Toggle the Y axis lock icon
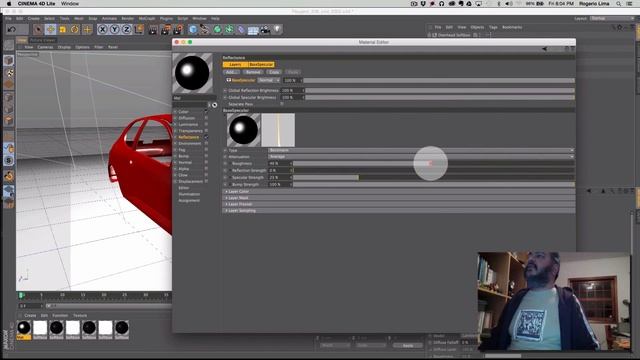 tap(115, 29)
